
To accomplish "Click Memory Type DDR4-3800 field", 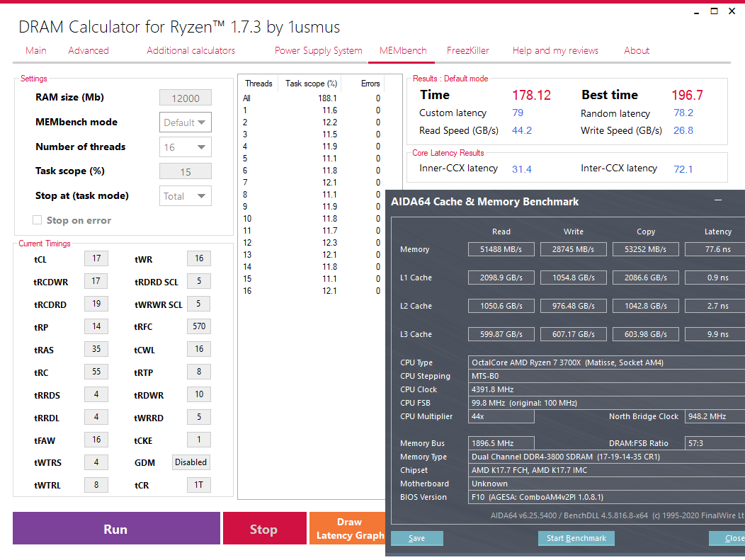I will [x=606, y=457].
